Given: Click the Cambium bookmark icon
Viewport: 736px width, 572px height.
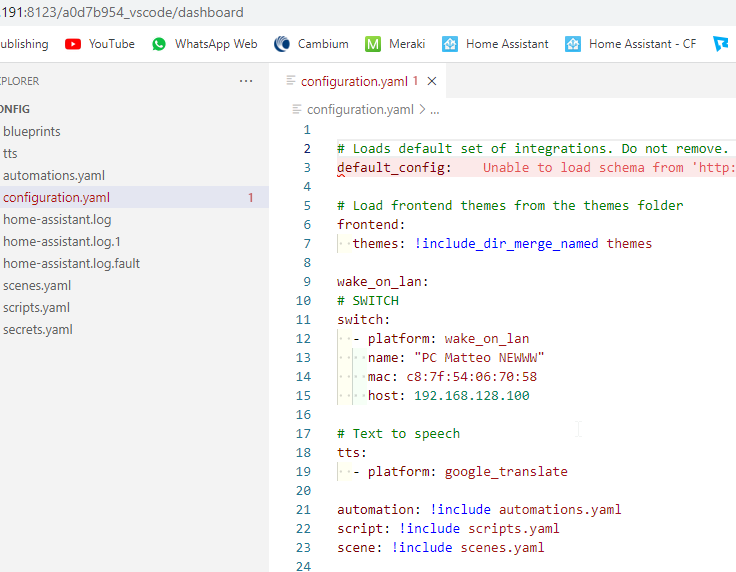Looking at the screenshot, I should (x=282, y=44).
